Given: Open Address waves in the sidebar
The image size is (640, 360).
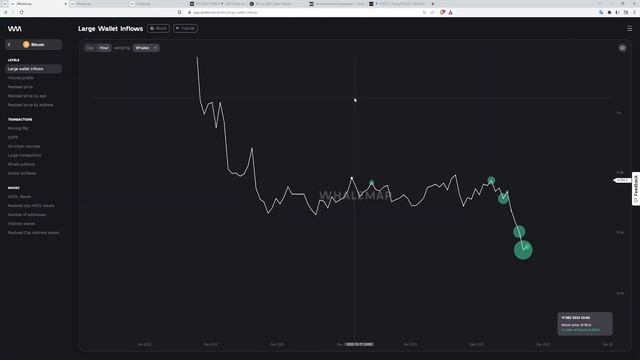Looking at the screenshot, I should tap(22, 224).
